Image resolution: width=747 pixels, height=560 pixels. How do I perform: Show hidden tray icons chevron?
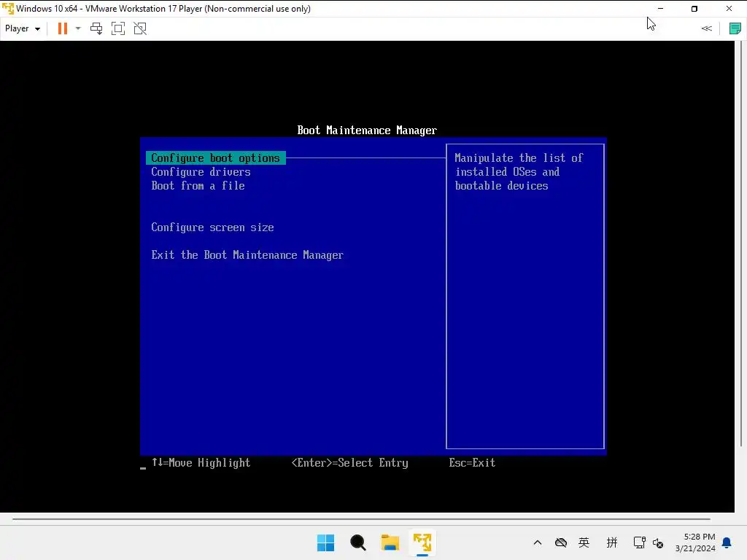point(538,542)
